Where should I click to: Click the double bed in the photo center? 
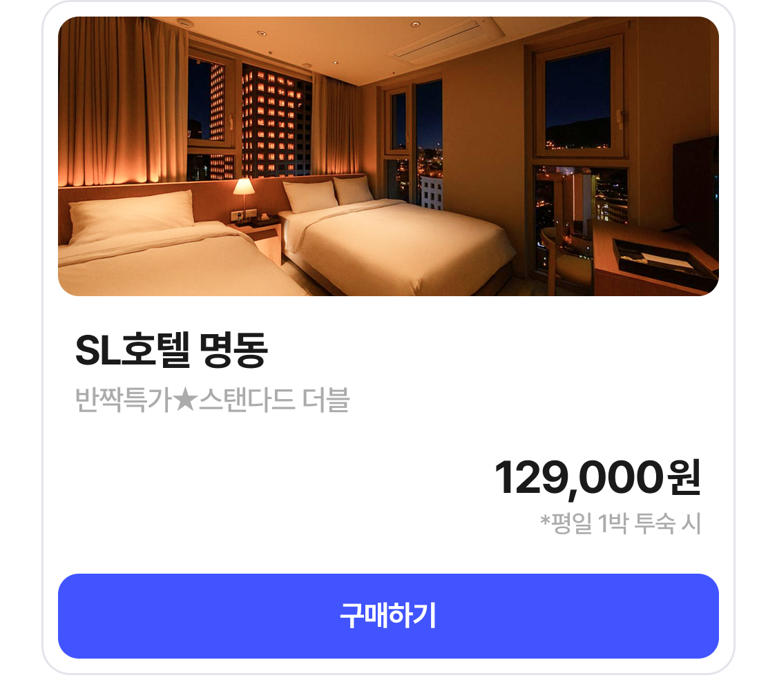point(392,237)
